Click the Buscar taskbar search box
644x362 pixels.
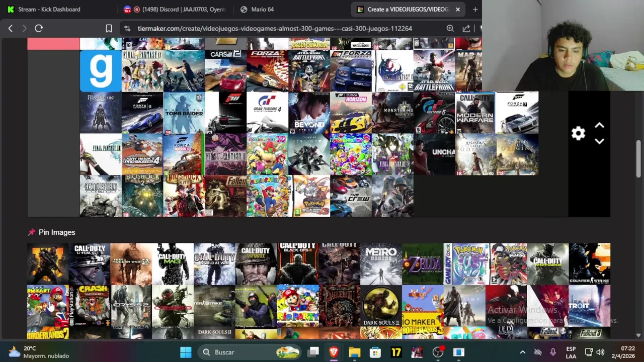click(x=251, y=352)
